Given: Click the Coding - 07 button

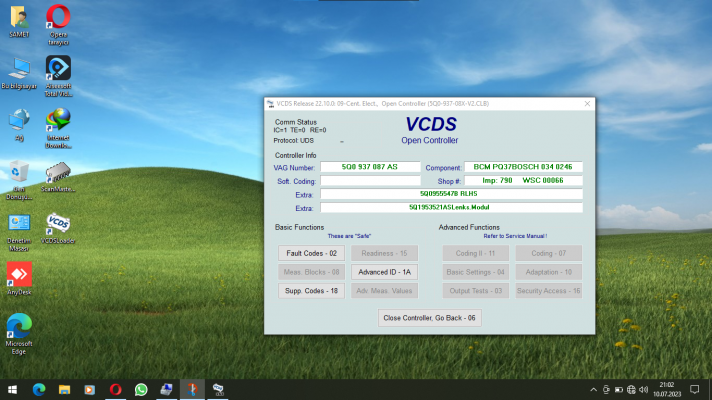Looking at the screenshot, I should (x=549, y=253).
